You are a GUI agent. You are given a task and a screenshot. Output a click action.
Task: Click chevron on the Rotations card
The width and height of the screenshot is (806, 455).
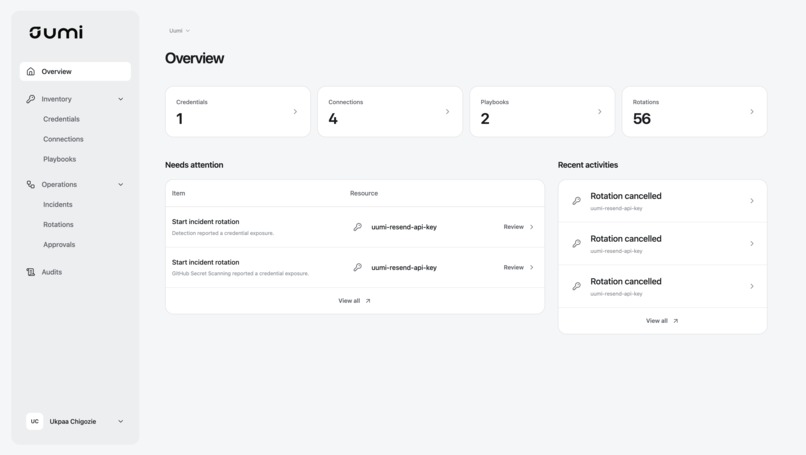[x=752, y=112]
